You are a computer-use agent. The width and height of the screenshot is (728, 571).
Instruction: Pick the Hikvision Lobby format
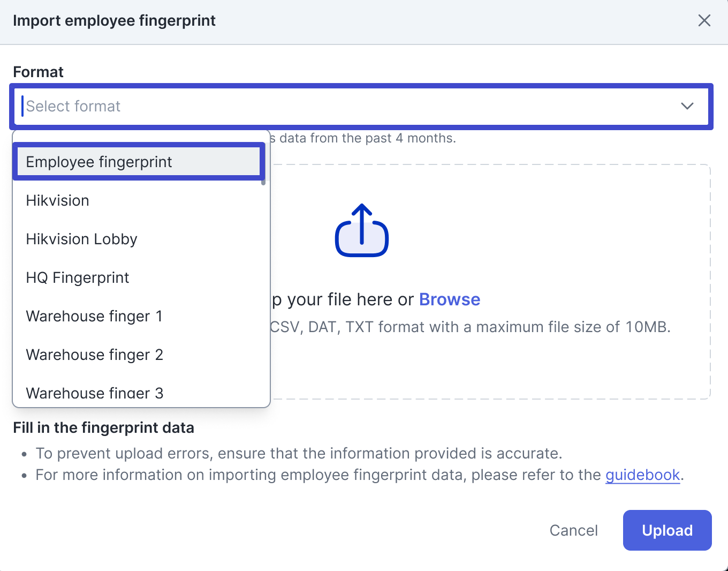[82, 239]
